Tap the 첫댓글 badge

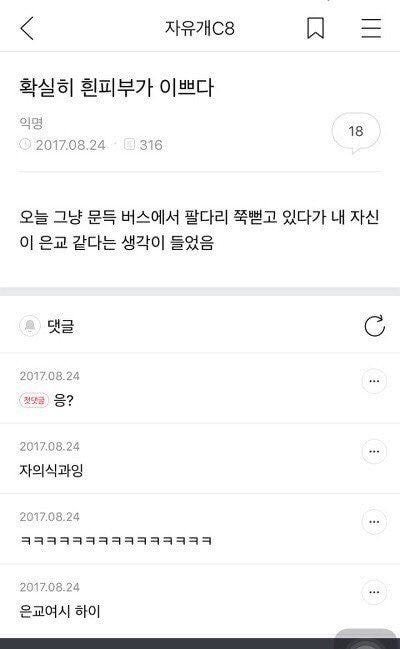(34, 400)
